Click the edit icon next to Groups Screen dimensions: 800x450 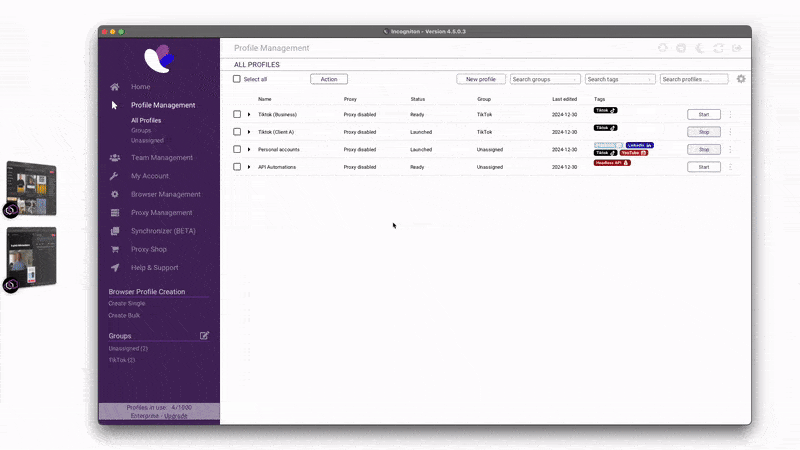pos(204,336)
